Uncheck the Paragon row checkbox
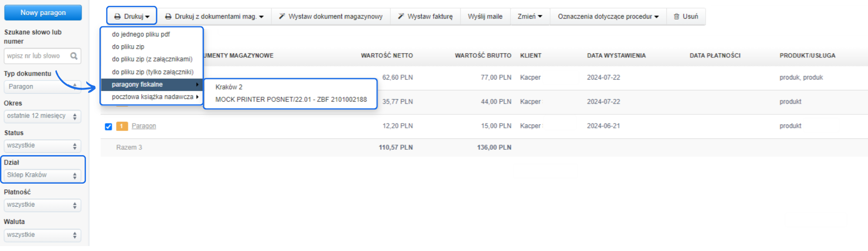This screenshot has width=868, height=251. [108, 127]
